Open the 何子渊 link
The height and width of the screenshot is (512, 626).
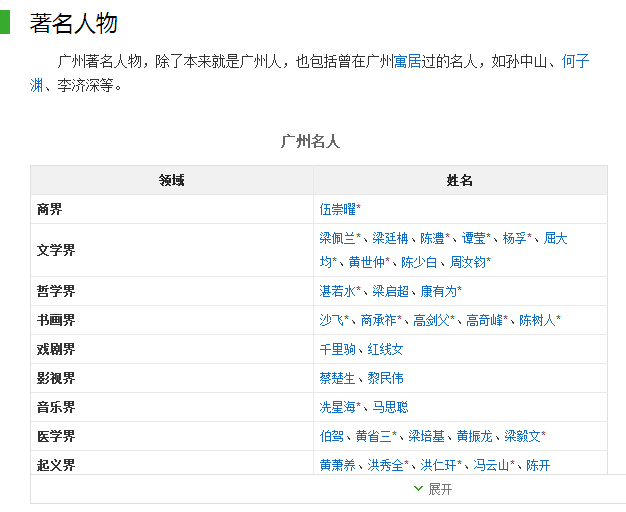click(309, 73)
